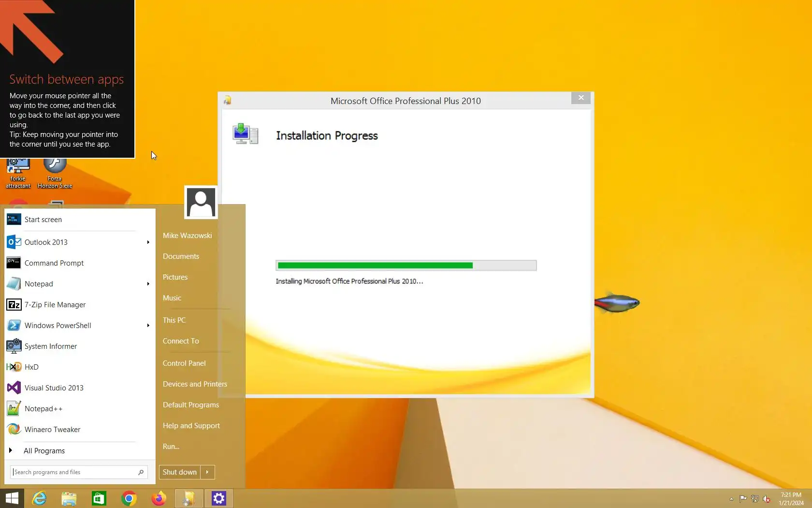Click the purple gear taskbar icon
This screenshot has height=508, width=812.
[x=219, y=498]
